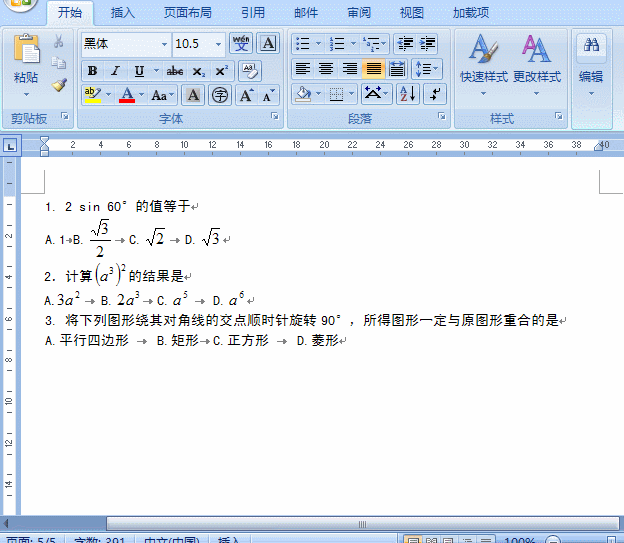Toggle justify alignment button
The image size is (624, 543).
(x=373, y=69)
